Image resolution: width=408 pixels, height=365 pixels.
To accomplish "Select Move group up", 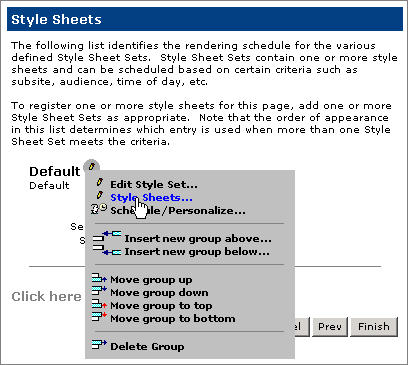I will tap(151, 280).
